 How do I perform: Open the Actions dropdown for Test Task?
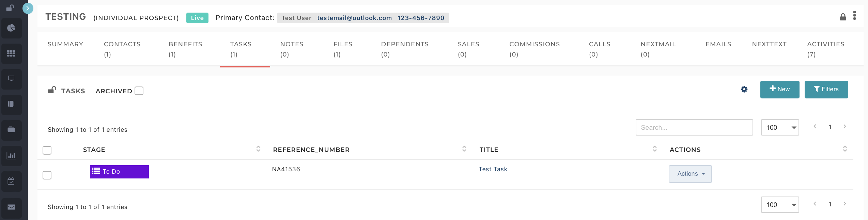tap(690, 174)
